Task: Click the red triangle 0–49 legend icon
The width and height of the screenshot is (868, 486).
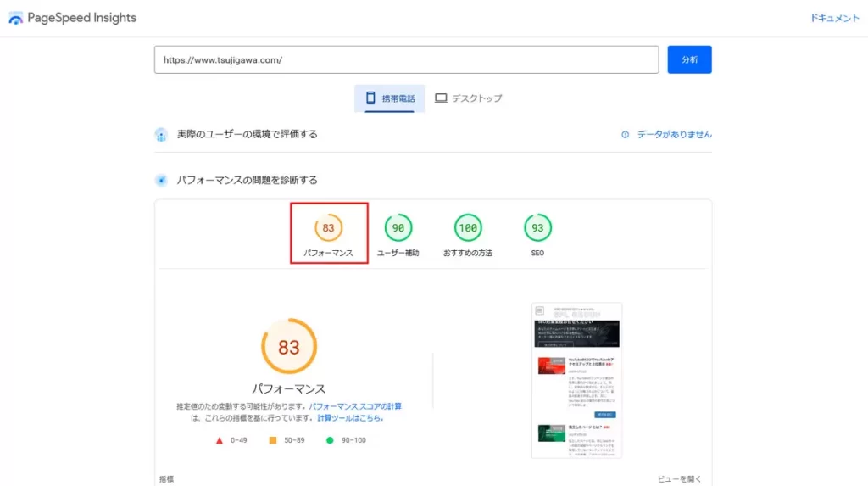Action: pos(220,440)
